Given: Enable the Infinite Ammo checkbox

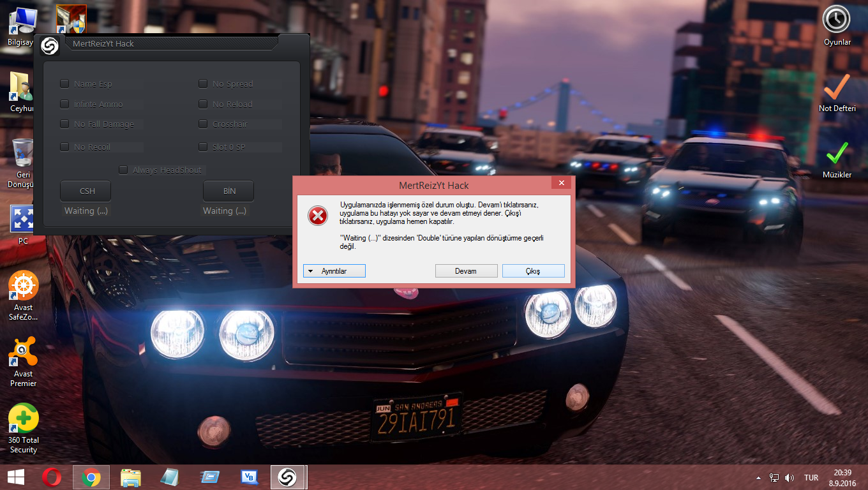Looking at the screenshot, I should pos(64,104).
